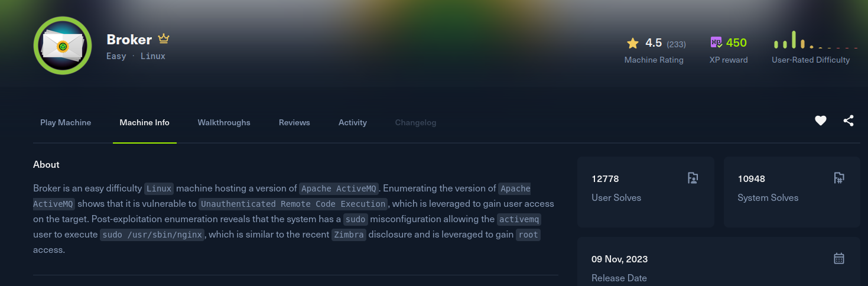
Task: Open the Changelog tab
Action: 416,122
